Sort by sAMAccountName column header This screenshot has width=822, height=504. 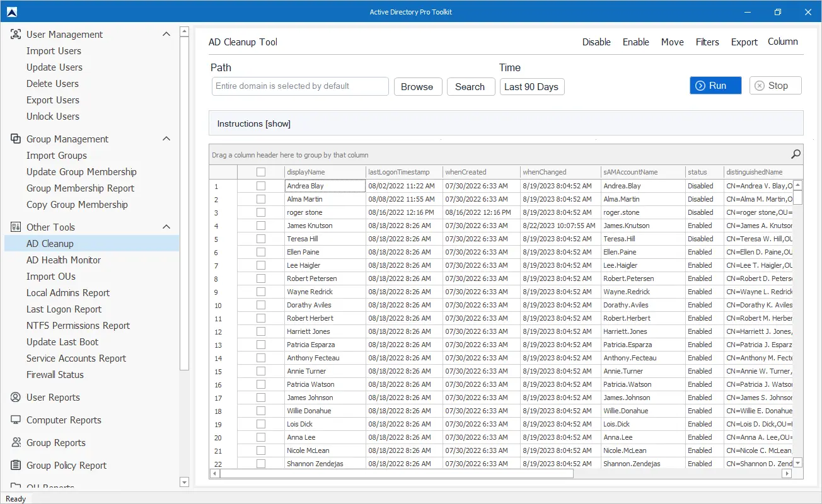point(643,172)
